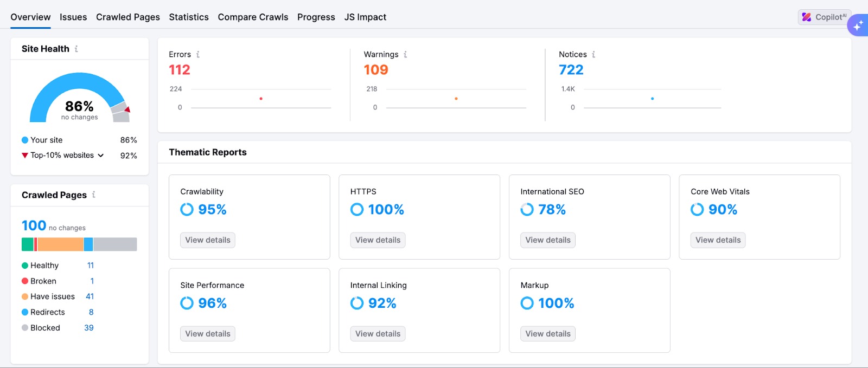Screen dimensions: 868x368
Task: Click the info icon next to Crawled Pages
Action: point(94,195)
